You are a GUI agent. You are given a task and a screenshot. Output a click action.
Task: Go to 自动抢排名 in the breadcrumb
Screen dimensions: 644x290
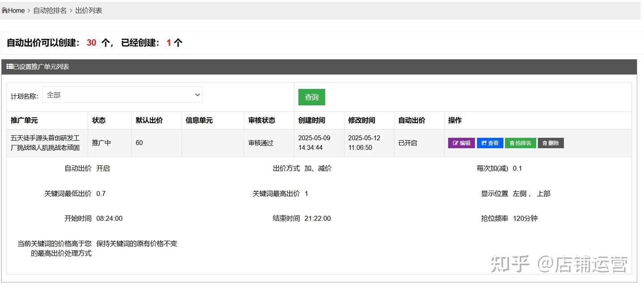point(50,10)
